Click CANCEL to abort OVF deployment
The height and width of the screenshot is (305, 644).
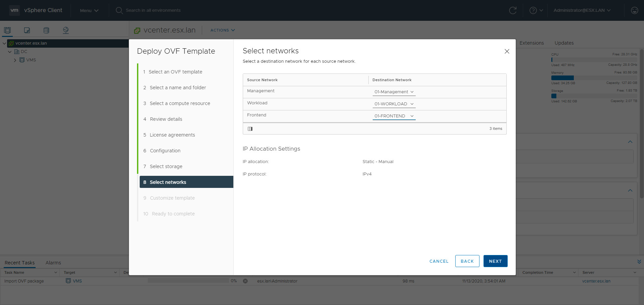point(439,261)
